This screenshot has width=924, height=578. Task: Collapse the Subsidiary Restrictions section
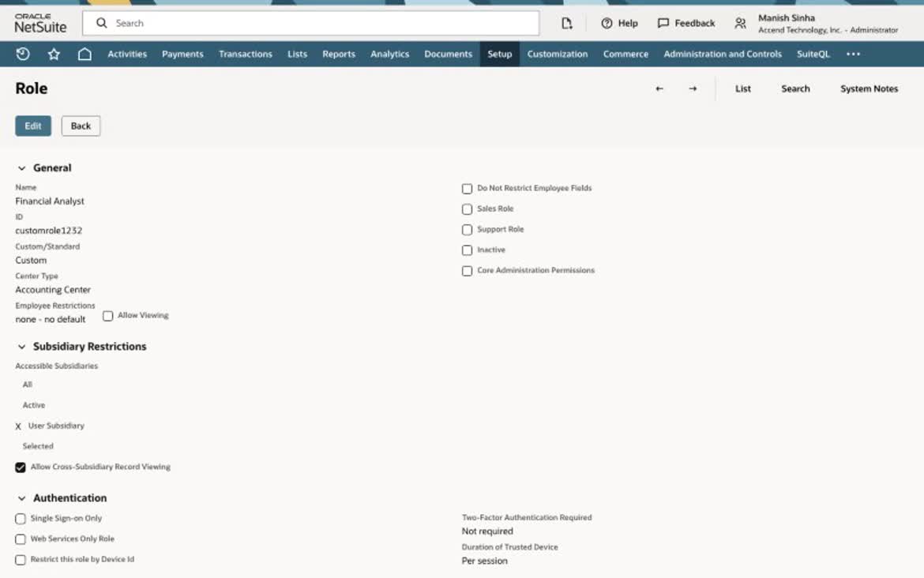pyautogui.click(x=22, y=347)
